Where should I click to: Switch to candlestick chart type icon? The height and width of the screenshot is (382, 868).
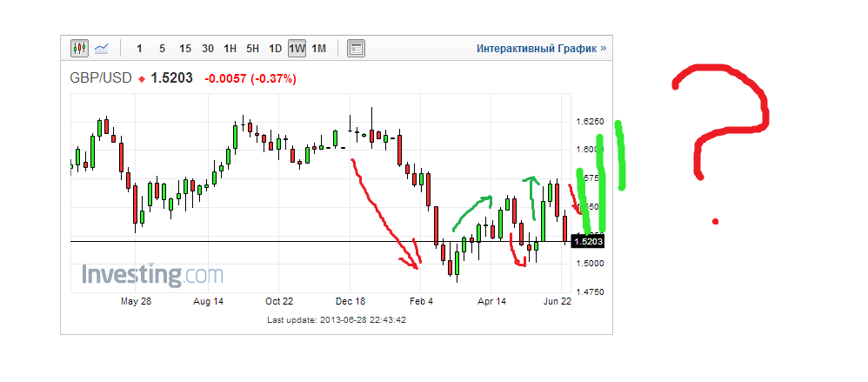click(x=80, y=49)
